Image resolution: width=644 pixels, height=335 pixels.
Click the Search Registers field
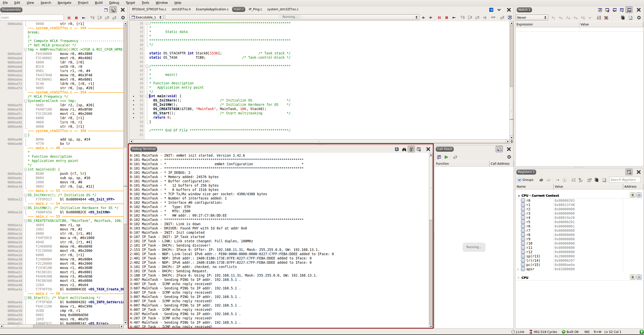[624, 180]
